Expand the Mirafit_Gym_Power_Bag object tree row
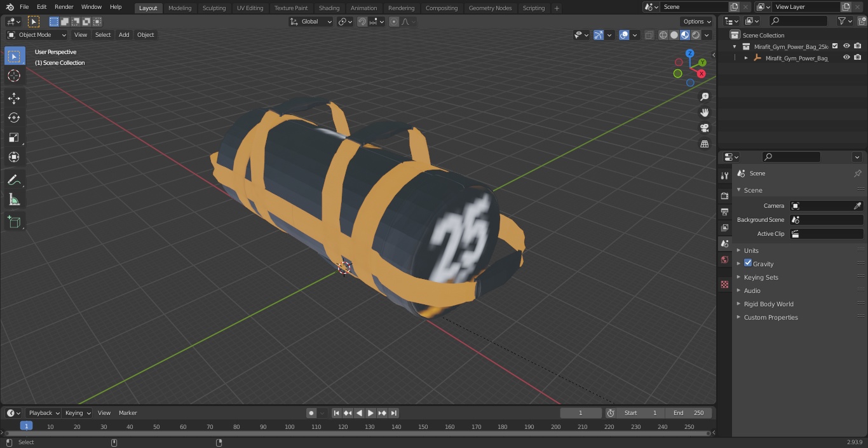Image resolution: width=868 pixels, height=448 pixels. point(746,58)
